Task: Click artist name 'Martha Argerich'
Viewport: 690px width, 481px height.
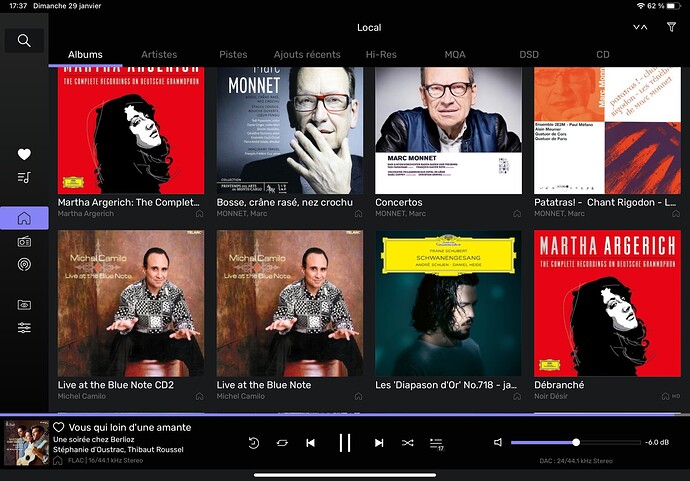Action: [x=86, y=213]
